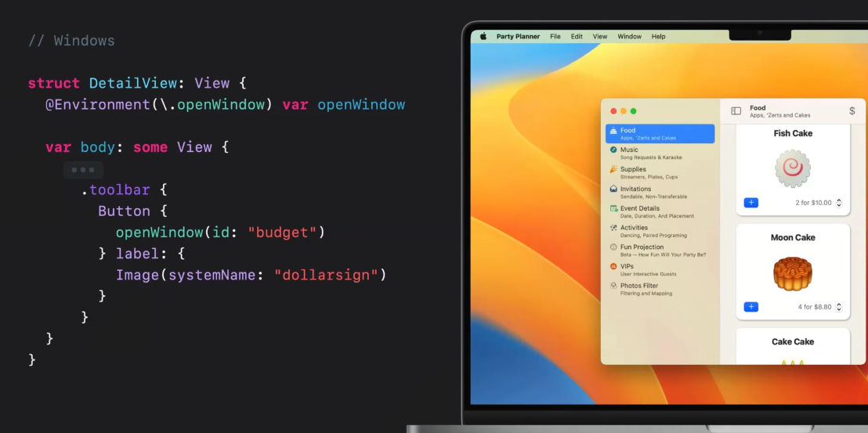Viewport: 868px width, 433px height.
Task: Open the View menu
Action: (600, 37)
